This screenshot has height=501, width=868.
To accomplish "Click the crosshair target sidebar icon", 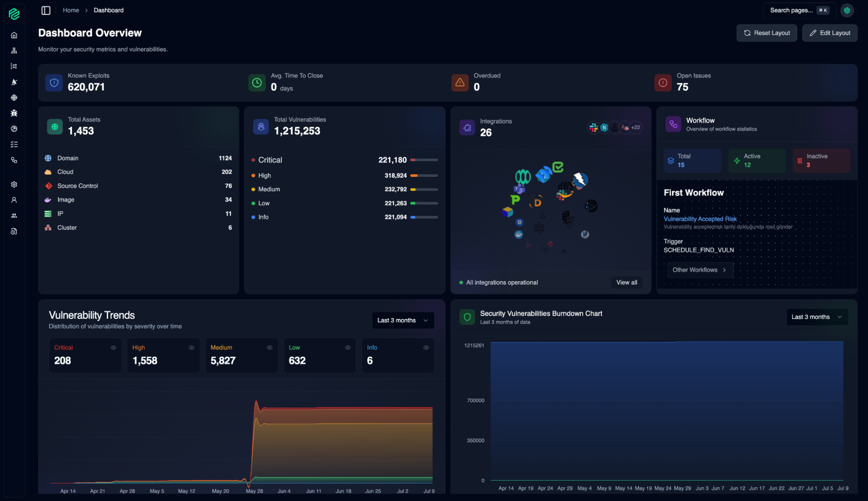I will point(14,98).
